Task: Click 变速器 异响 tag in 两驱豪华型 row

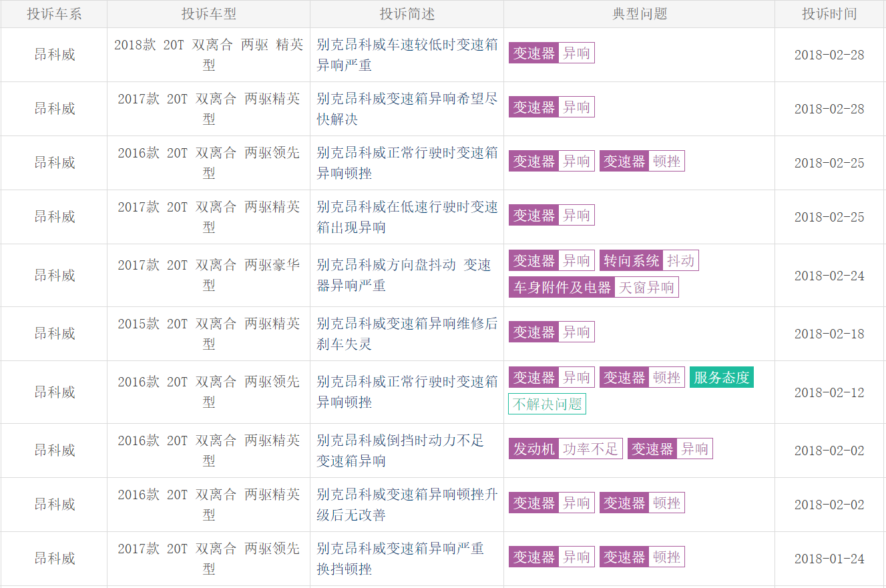Action: [x=551, y=260]
